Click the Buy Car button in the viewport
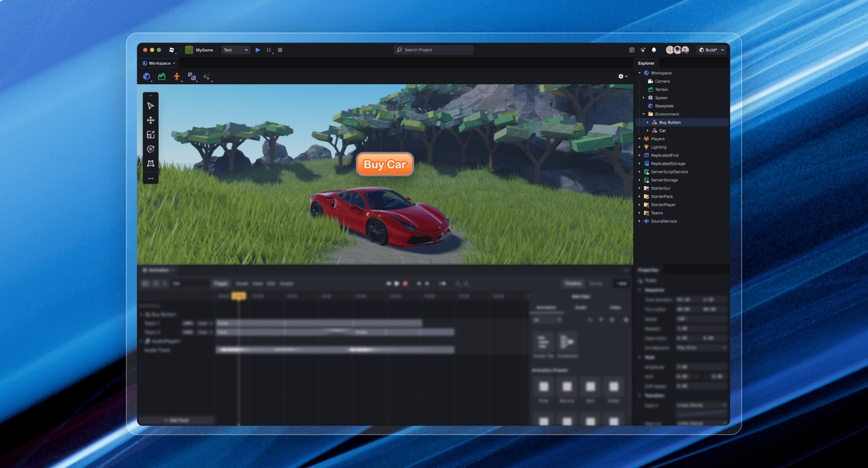868x468 pixels. pyautogui.click(x=385, y=164)
